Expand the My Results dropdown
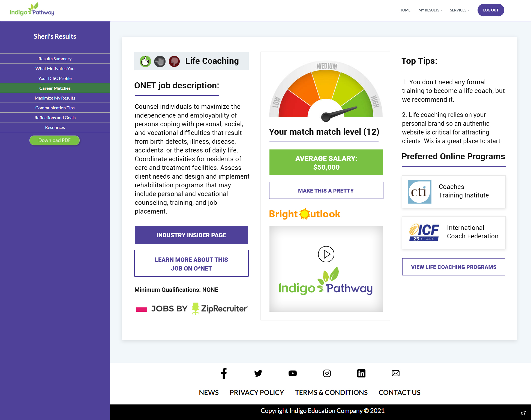 click(x=430, y=10)
